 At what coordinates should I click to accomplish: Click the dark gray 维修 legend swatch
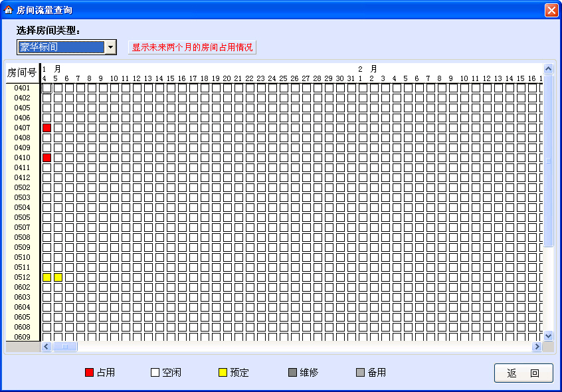click(x=292, y=373)
